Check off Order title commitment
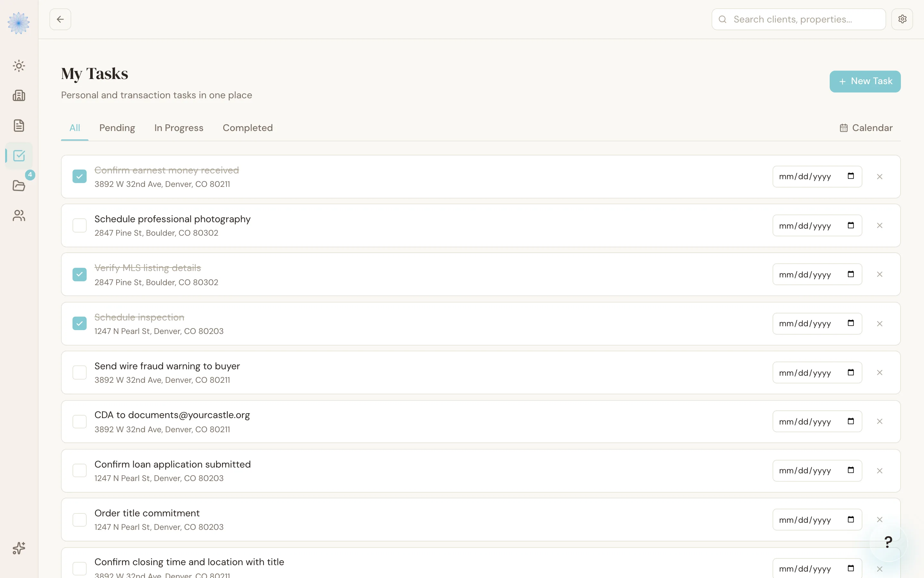This screenshot has width=924, height=578. (80, 520)
